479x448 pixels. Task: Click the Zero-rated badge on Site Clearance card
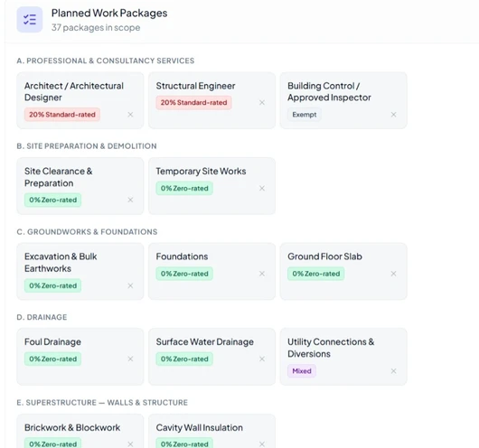(52, 200)
